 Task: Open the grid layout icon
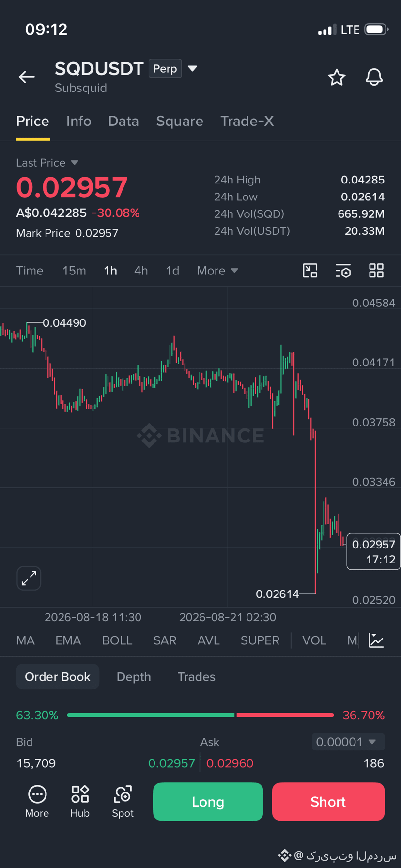tap(376, 271)
